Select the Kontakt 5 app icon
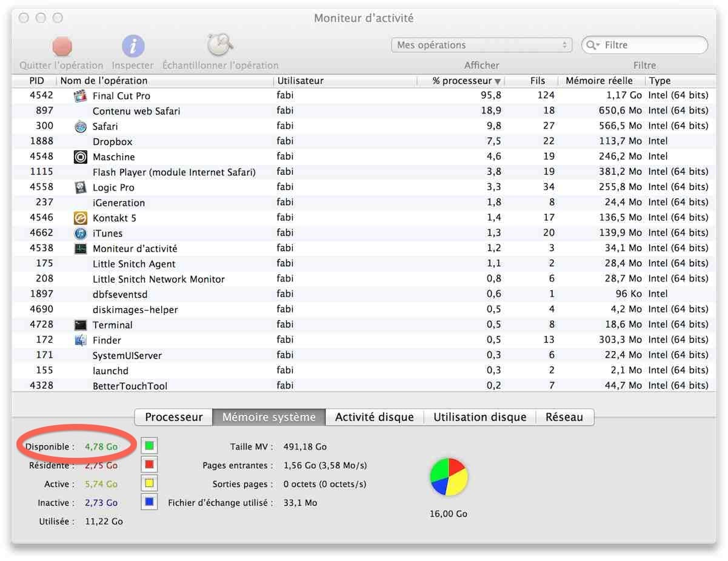The height and width of the screenshot is (561, 728). [x=80, y=218]
